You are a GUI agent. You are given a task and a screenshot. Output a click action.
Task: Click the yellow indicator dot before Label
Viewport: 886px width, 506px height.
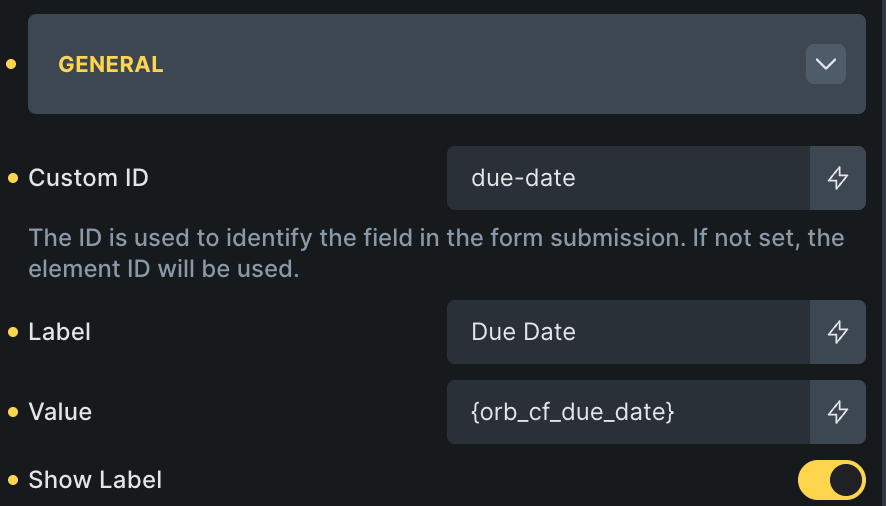pos(12,332)
